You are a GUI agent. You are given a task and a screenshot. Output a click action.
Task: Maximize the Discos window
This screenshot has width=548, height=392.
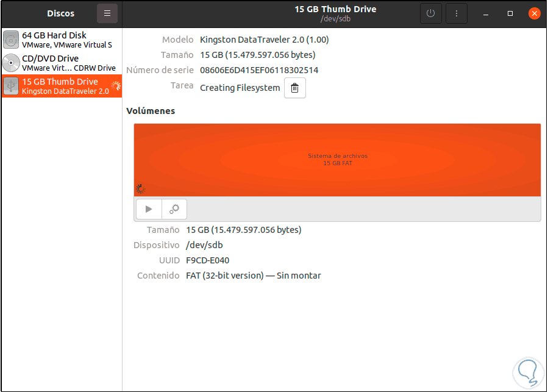(x=510, y=13)
